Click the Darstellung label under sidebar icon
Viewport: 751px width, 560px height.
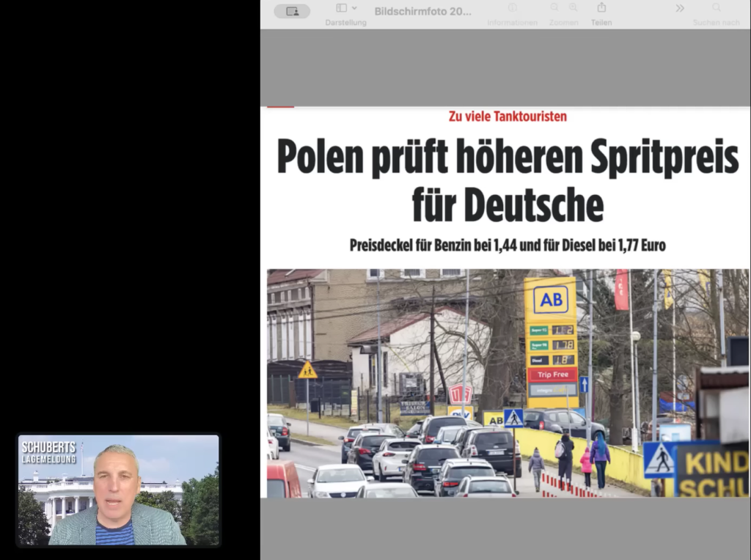click(345, 23)
